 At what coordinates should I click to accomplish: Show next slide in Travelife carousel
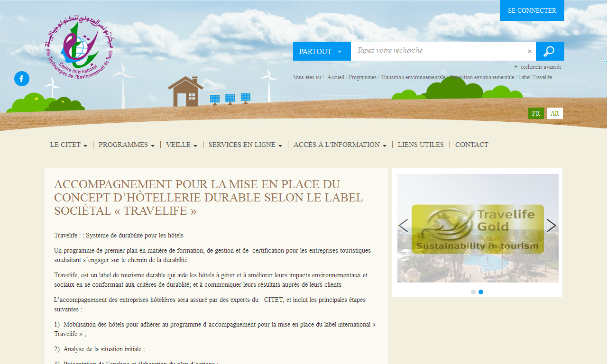[x=552, y=226]
